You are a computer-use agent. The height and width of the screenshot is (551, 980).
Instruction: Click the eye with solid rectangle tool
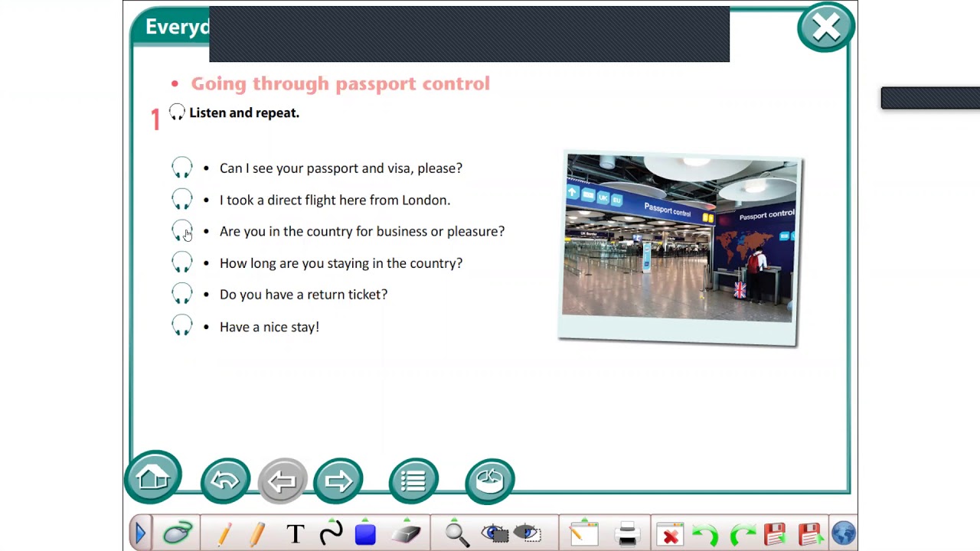tap(494, 533)
